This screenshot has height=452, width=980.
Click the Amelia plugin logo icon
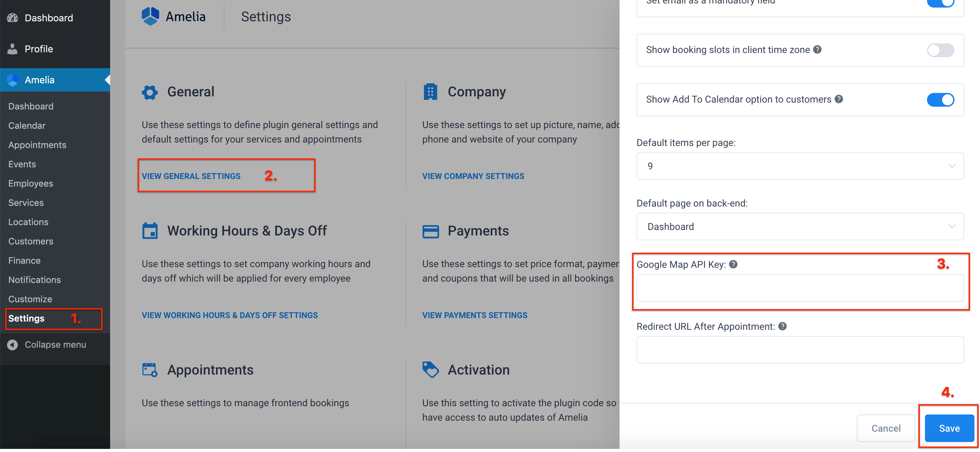click(150, 16)
